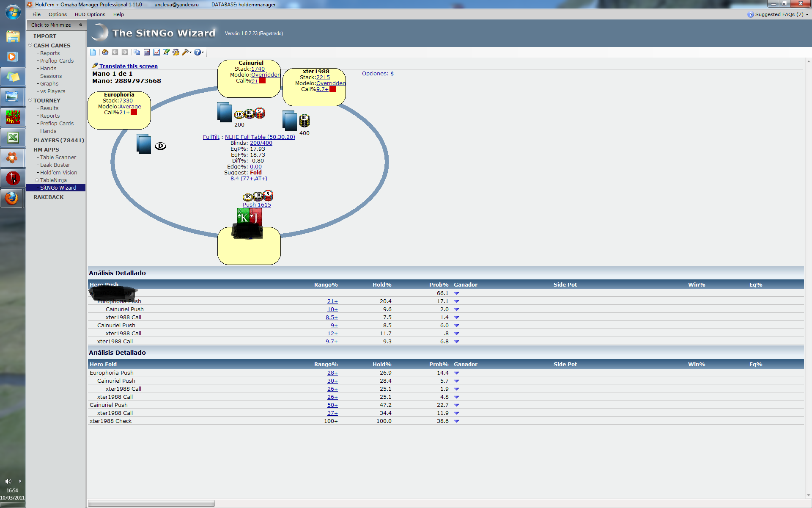
Task: Open the red line graph icon
Action: click(156, 52)
